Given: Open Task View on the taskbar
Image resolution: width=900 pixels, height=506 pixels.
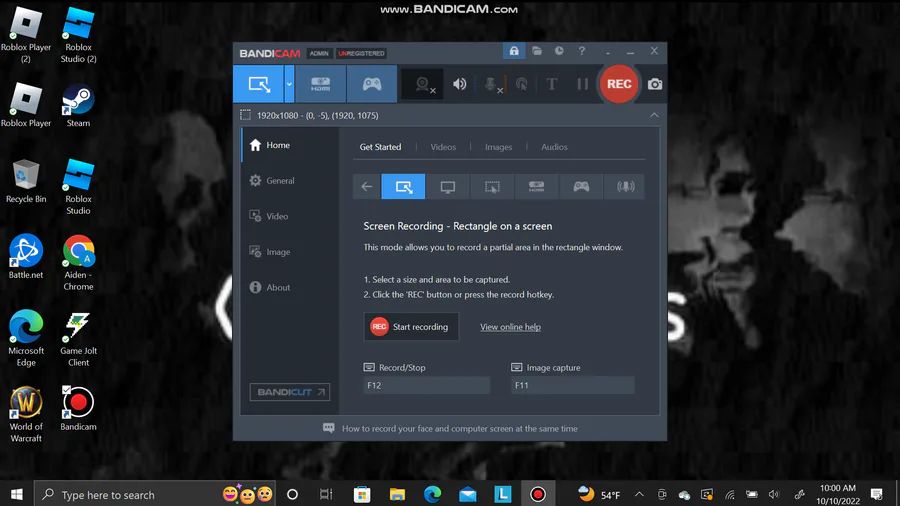Looking at the screenshot, I should click(325, 494).
